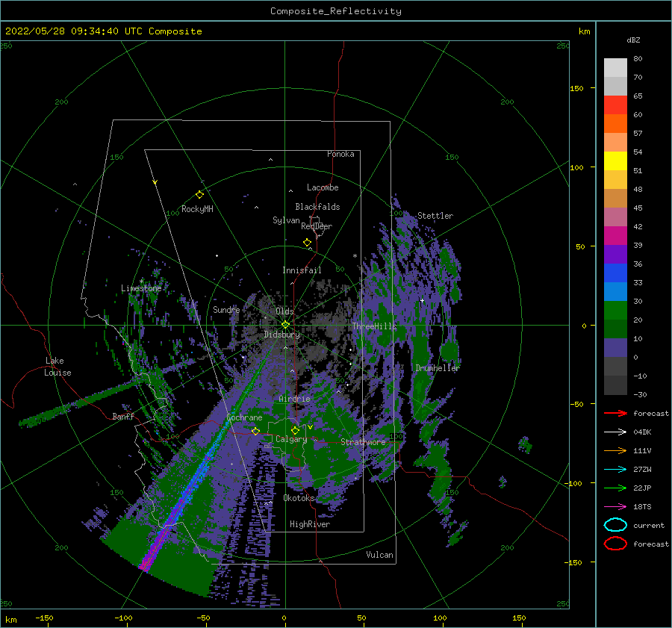Click the Drumheller town label

click(x=437, y=368)
